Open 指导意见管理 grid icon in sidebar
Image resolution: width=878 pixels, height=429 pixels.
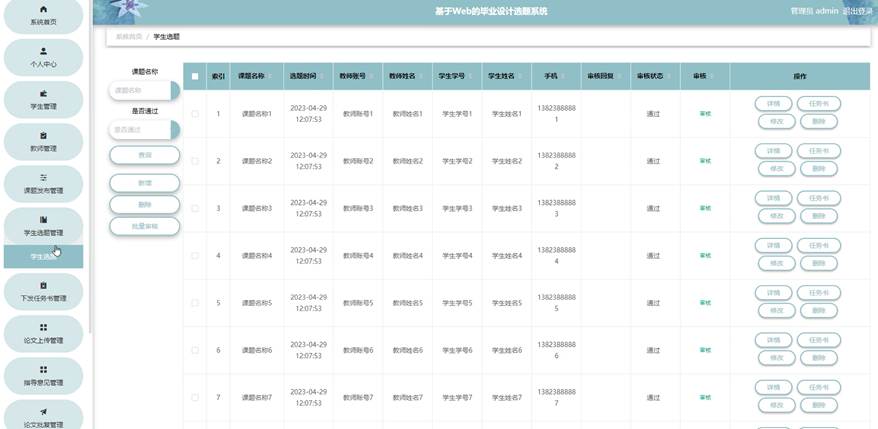[x=44, y=370]
